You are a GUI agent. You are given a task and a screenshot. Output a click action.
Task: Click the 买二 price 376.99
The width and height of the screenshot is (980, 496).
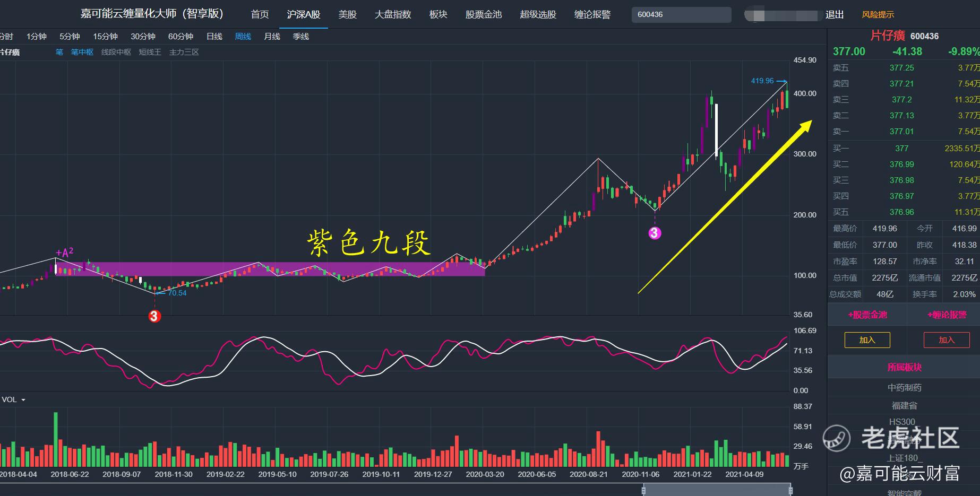point(902,164)
